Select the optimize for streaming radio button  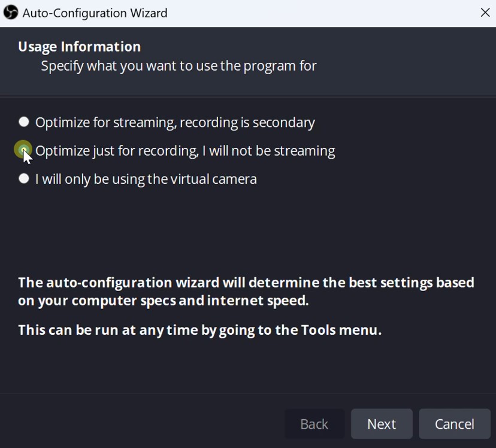(24, 122)
